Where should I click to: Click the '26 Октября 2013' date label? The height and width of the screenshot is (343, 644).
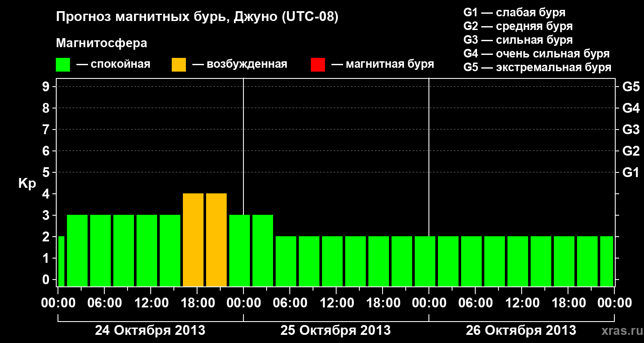pos(521,331)
